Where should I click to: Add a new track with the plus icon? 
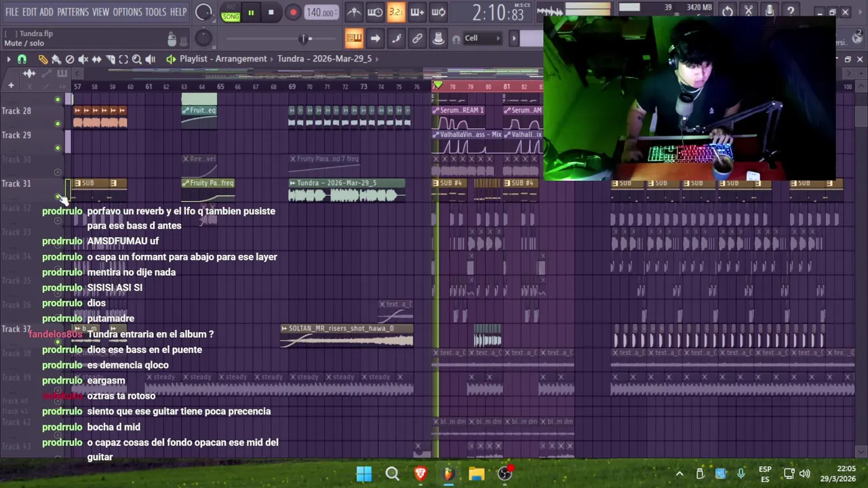(x=11, y=85)
